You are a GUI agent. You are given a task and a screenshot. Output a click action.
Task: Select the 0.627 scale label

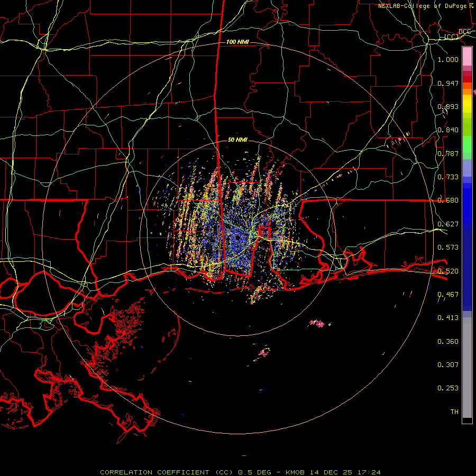pos(448,224)
